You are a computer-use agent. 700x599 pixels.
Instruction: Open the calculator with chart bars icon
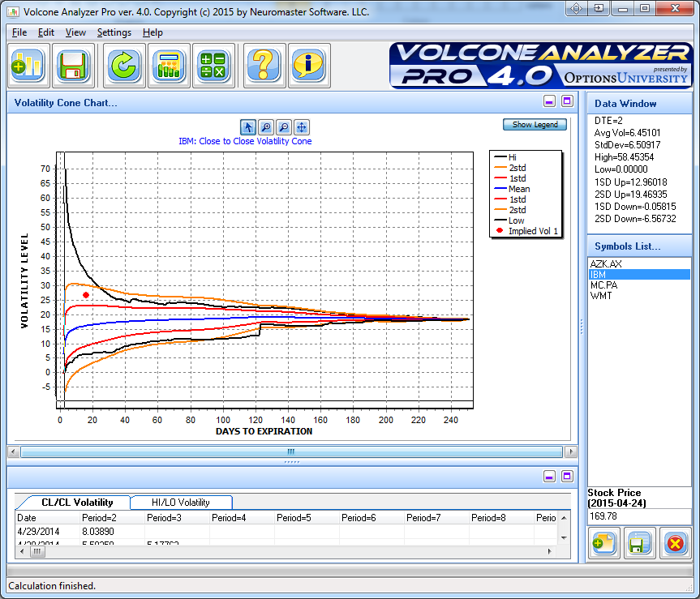(x=169, y=66)
